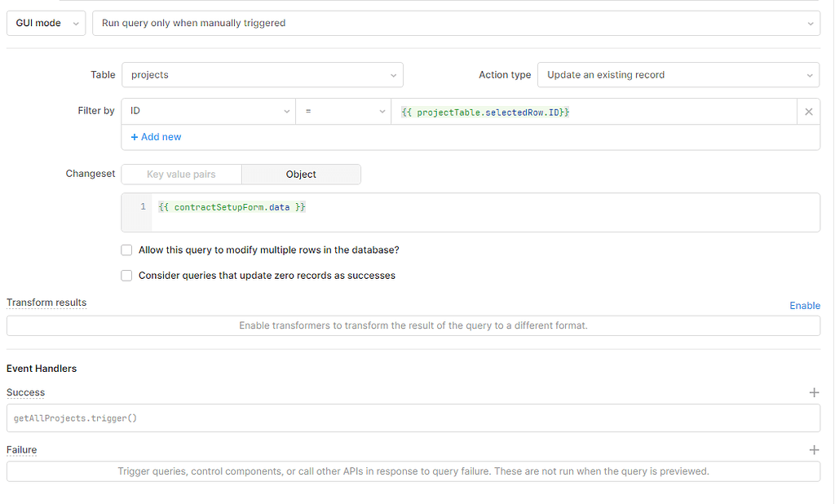
Task: Open the Table dropdown showing projects
Action: [x=262, y=74]
